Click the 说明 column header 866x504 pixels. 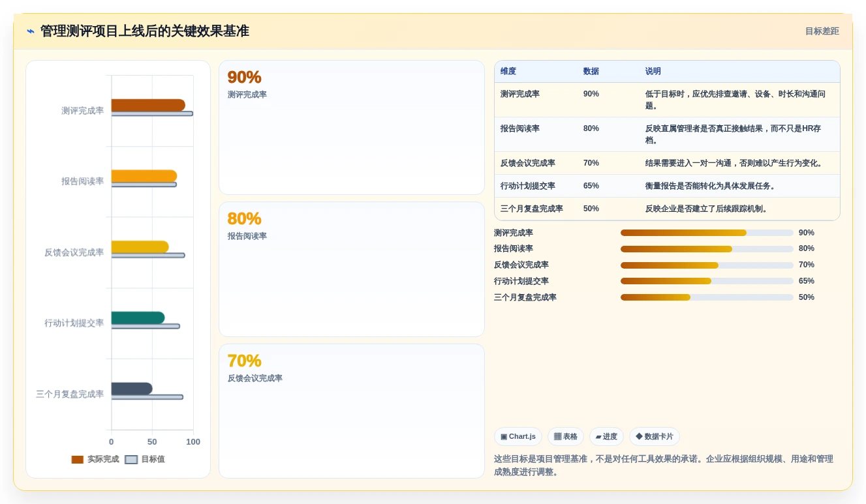(x=653, y=71)
